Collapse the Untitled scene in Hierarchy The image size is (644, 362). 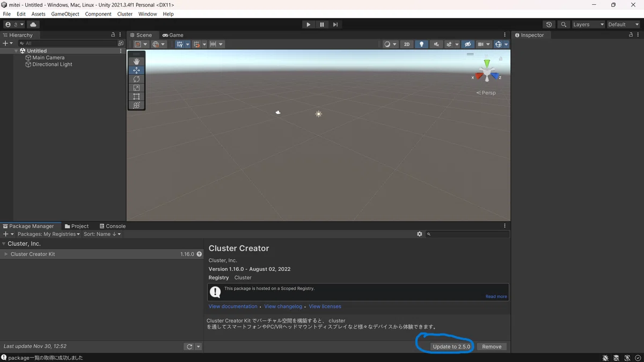click(17, 51)
